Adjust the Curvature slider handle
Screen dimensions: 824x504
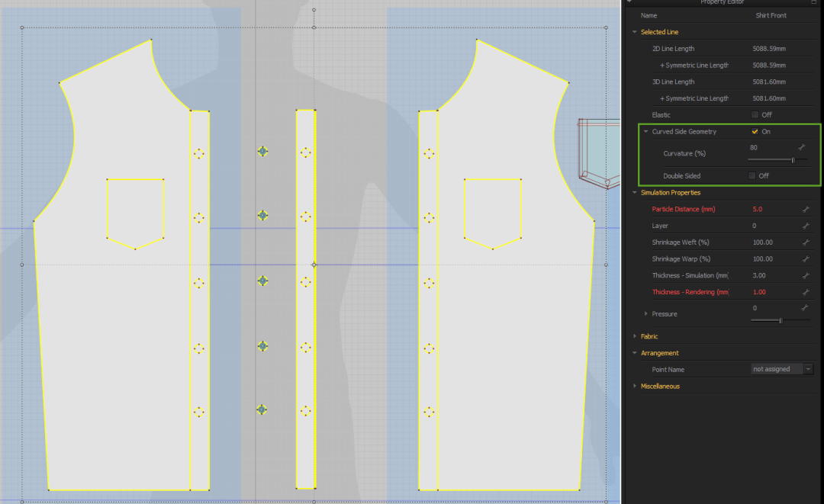(x=793, y=159)
